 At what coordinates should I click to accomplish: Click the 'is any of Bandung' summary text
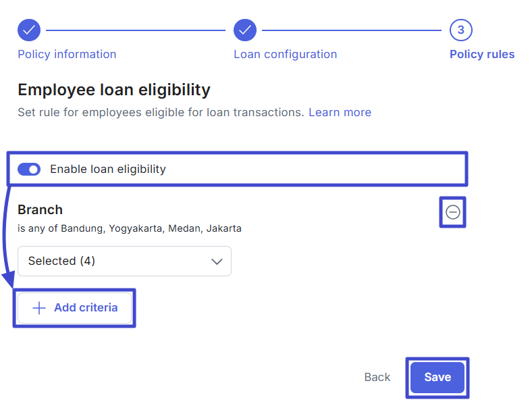tap(129, 228)
